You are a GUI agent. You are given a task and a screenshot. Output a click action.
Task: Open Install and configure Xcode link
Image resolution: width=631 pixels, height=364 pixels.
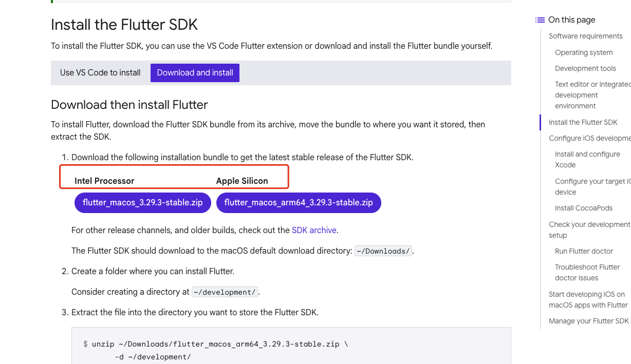587,160
